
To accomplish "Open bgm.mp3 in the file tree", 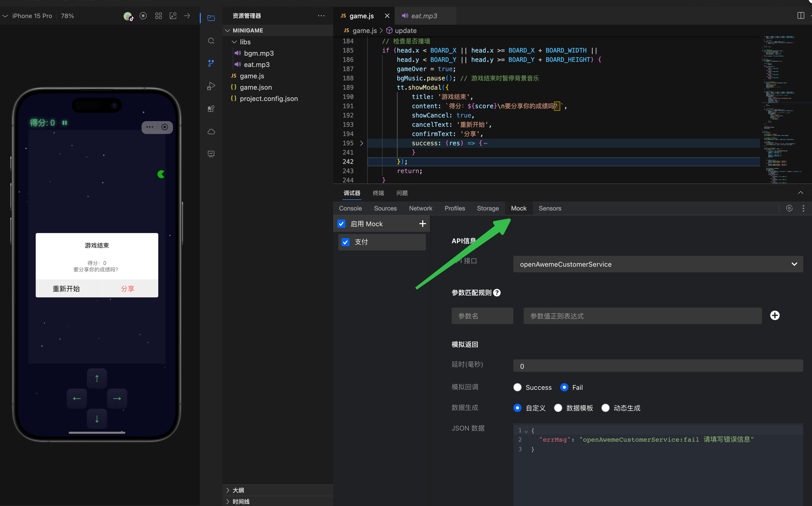I will (x=258, y=53).
